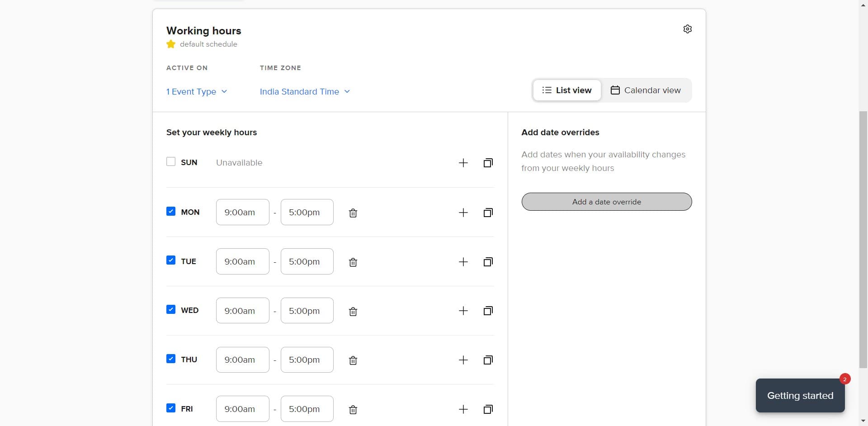
Task: Disable Monday's availability
Action: pos(171,211)
